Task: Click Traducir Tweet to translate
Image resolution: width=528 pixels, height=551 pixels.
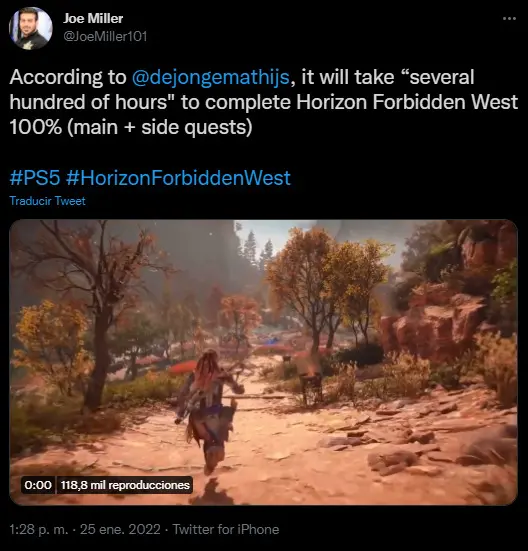Action: [47, 201]
